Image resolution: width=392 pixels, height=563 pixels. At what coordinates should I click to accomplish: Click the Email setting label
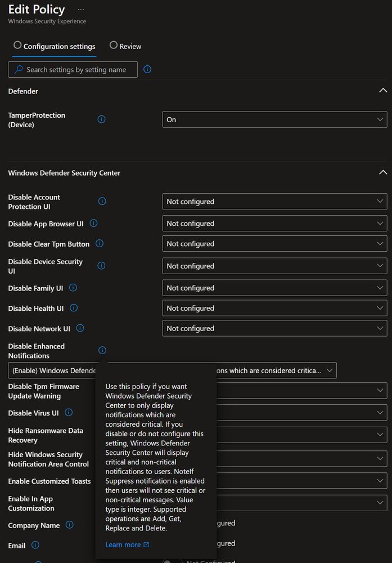(x=17, y=546)
